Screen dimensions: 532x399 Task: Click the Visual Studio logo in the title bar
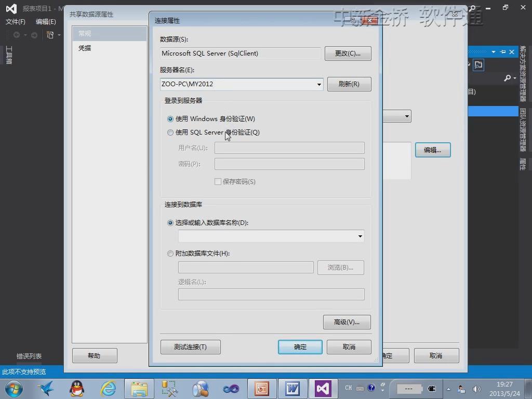pyautogui.click(x=11, y=8)
